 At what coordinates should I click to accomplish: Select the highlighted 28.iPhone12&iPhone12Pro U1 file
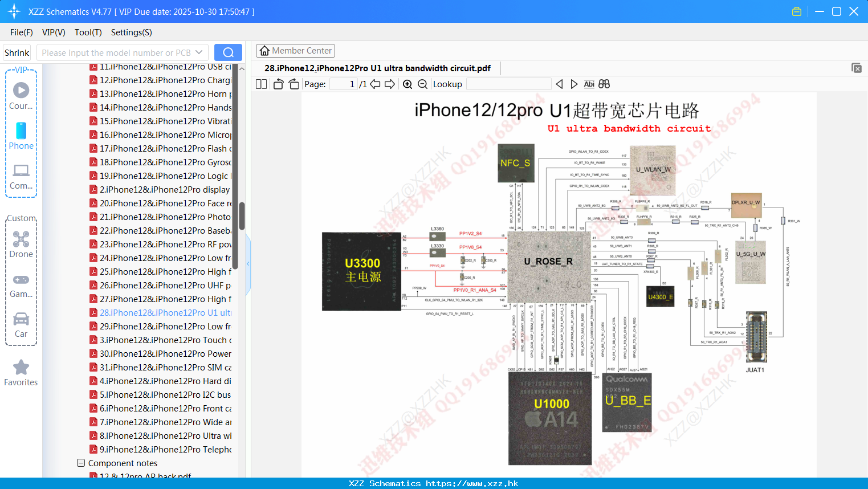[x=161, y=313]
